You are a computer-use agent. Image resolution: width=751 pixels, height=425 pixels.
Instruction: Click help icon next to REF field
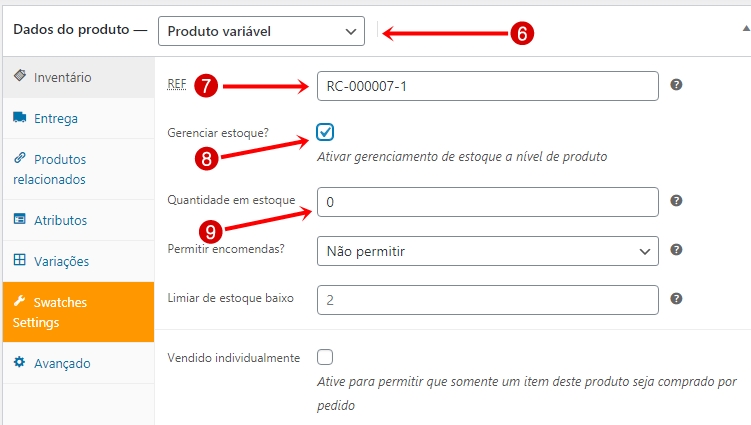pyautogui.click(x=676, y=85)
